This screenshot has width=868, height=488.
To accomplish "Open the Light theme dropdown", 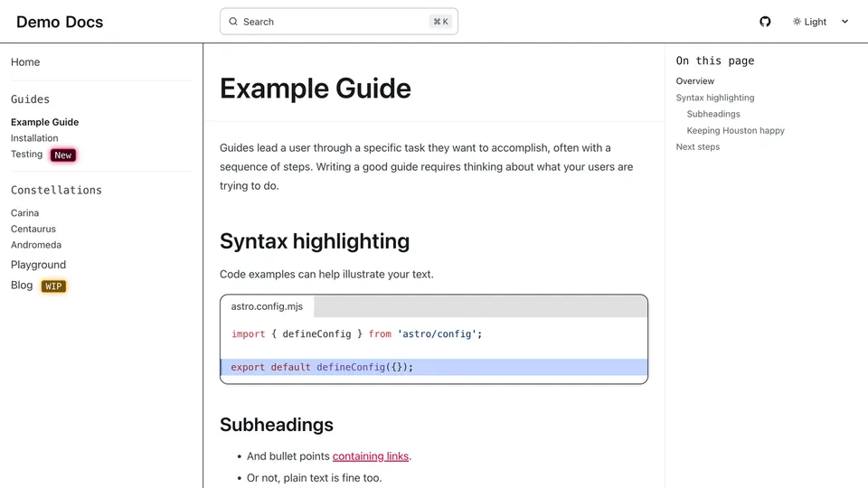I will (x=816, y=22).
